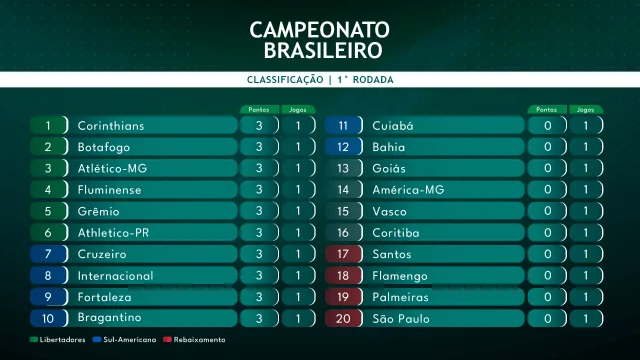The image size is (640, 360).
Task: Click the right Jogos column header
Action: [586, 110]
